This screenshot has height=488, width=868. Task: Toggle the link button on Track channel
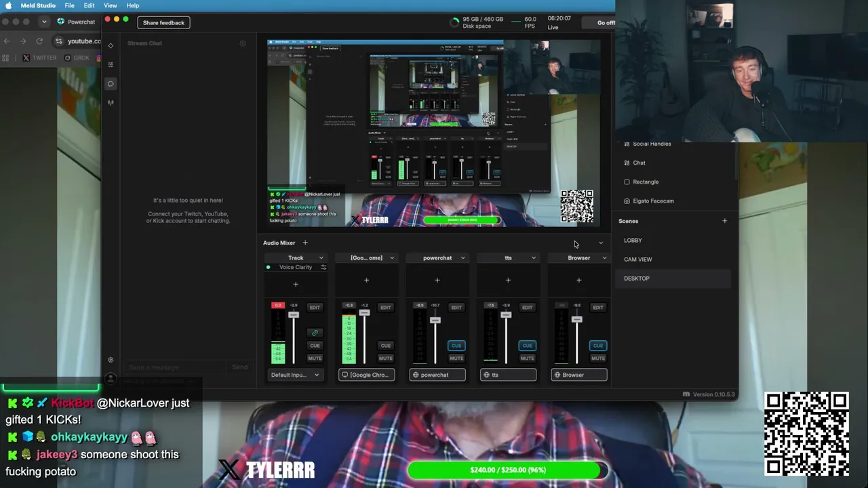315,333
